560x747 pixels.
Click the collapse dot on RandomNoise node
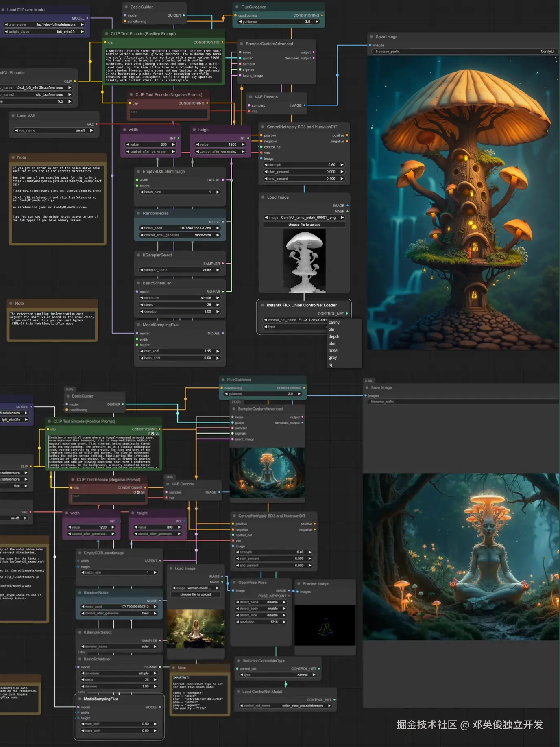click(x=137, y=213)
